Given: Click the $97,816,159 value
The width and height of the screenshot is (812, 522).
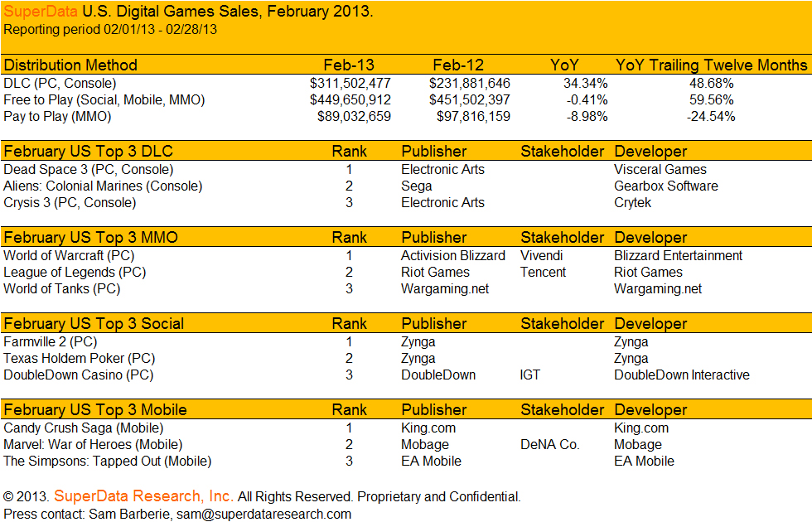Looking at the screenshot, I should point(473,117).
